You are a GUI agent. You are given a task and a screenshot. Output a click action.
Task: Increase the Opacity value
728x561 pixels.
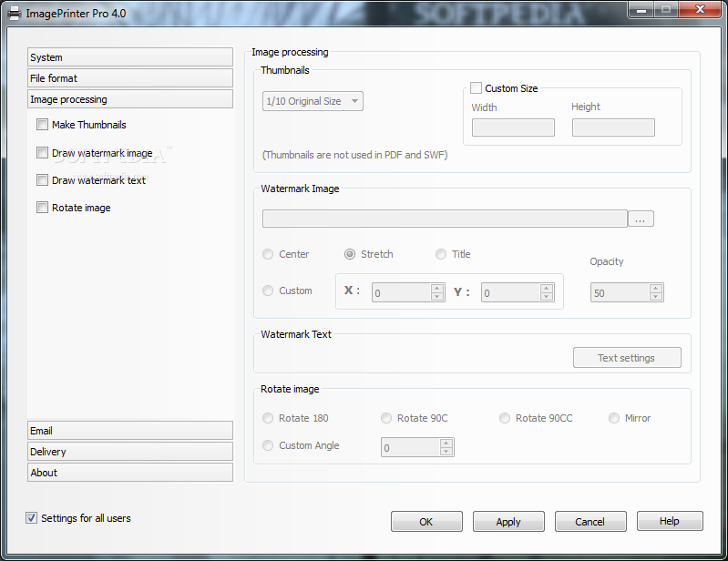coord(656,288)
